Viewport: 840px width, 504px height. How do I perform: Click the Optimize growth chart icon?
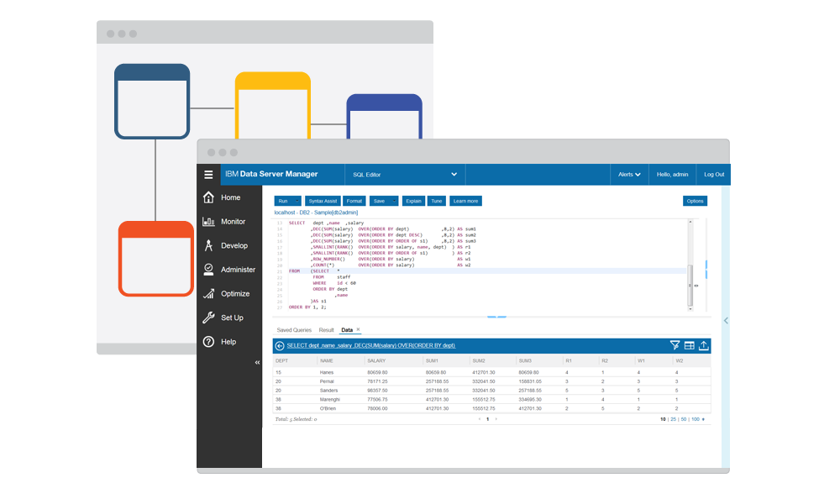208,293
